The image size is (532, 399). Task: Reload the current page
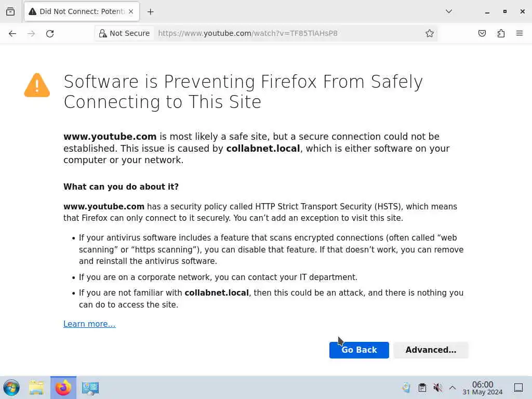point(50,33)
